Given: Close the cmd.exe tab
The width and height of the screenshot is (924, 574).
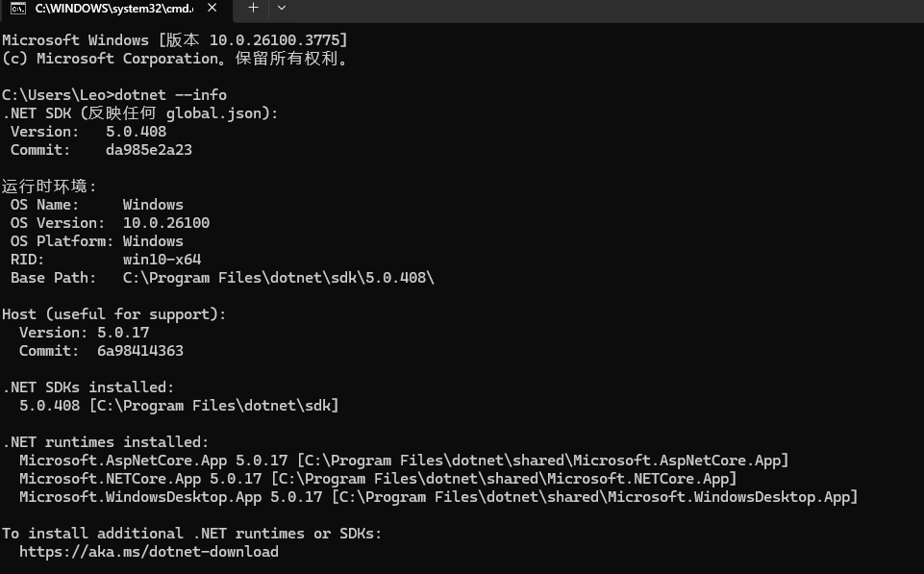Looking at the screenshot, I should click(x=212, y=8).
